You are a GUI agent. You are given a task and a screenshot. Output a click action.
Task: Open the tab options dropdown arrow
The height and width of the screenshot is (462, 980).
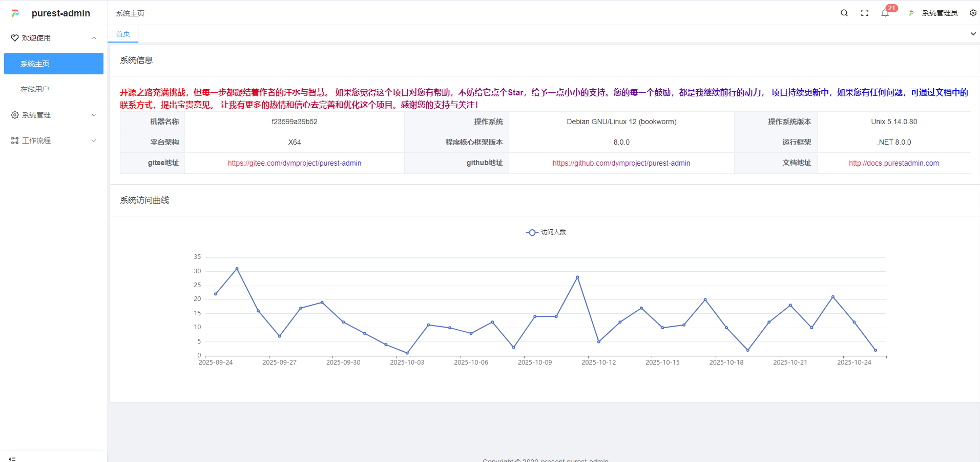pos(973,34)
